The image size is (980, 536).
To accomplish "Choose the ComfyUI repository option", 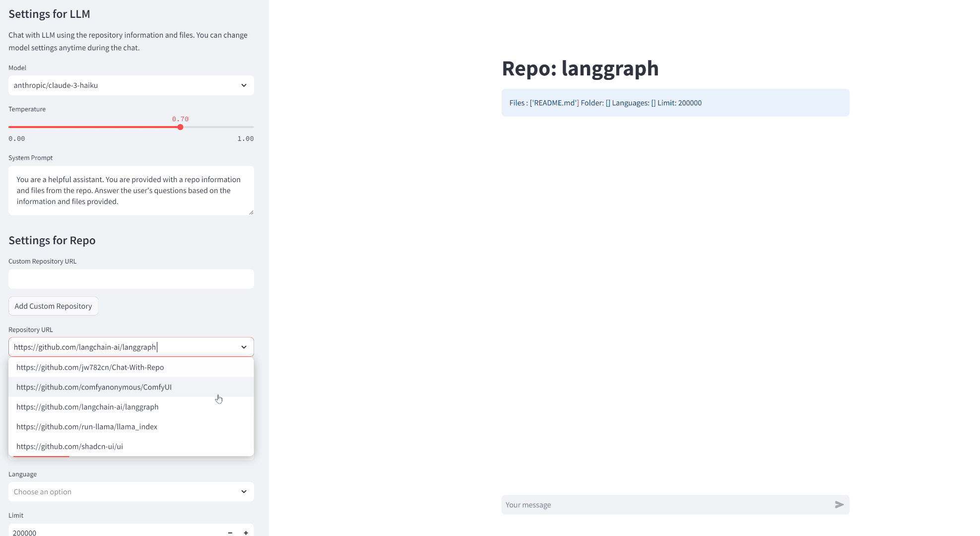I will click(94, 387).
